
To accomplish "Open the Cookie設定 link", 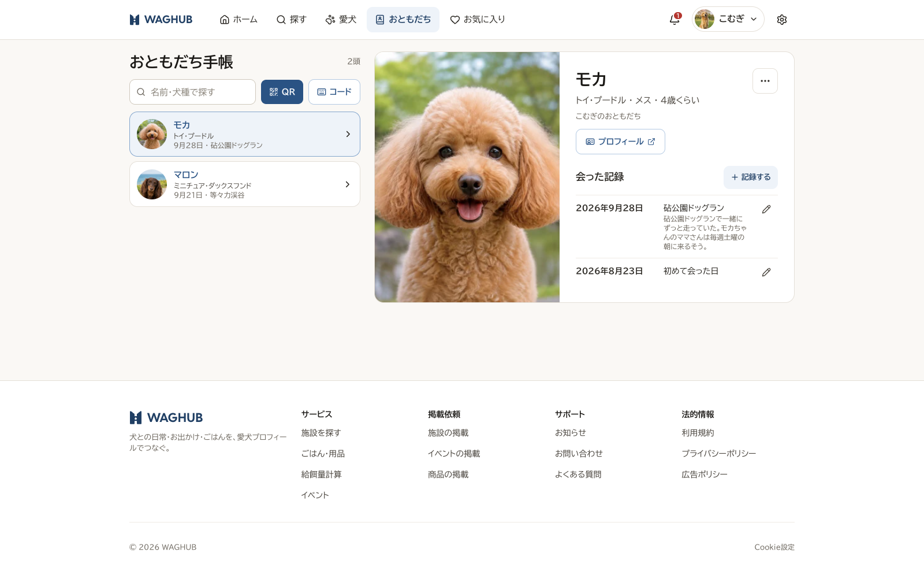I will [x=774, y=547].
